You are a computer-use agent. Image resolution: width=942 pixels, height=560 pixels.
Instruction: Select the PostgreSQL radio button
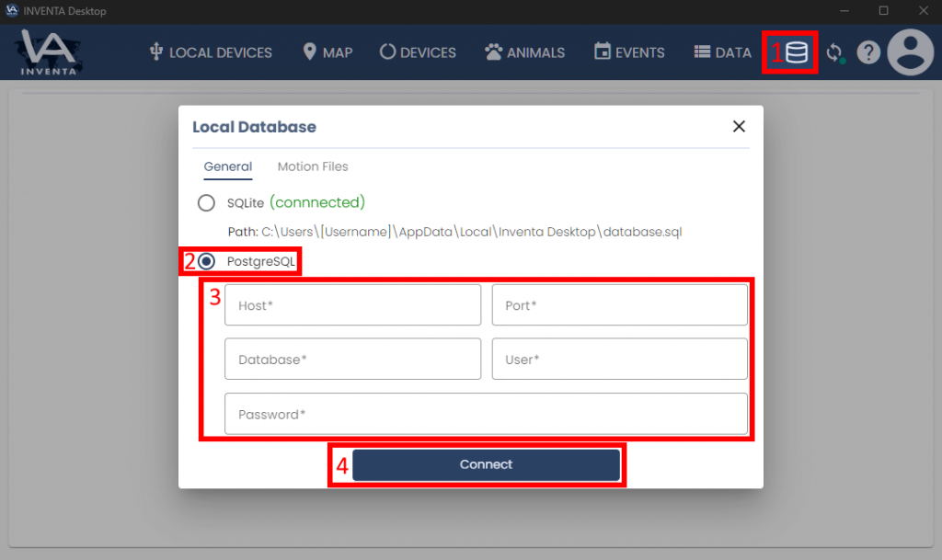click(207, 261)
